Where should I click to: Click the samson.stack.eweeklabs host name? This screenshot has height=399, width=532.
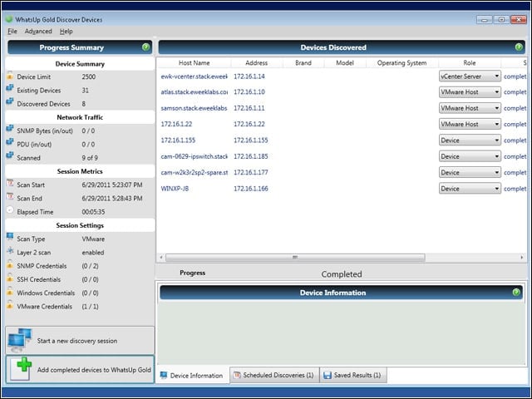(194, 108)
